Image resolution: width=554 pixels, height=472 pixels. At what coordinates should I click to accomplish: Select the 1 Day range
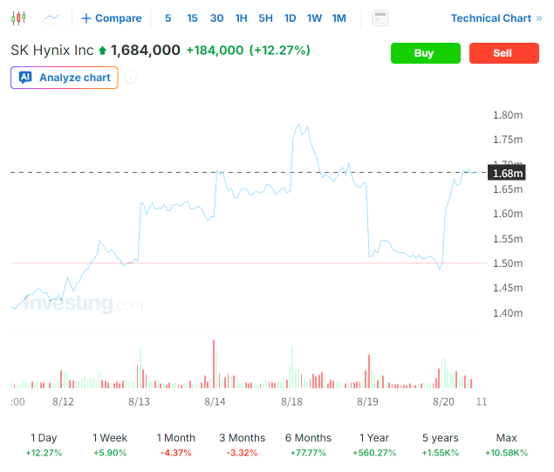coord(44,445)
